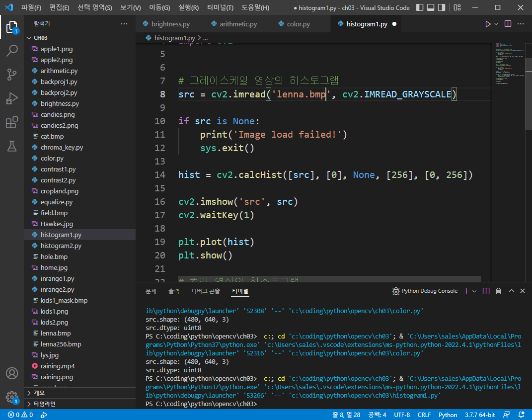Maximize the terminal panel size

511,291
